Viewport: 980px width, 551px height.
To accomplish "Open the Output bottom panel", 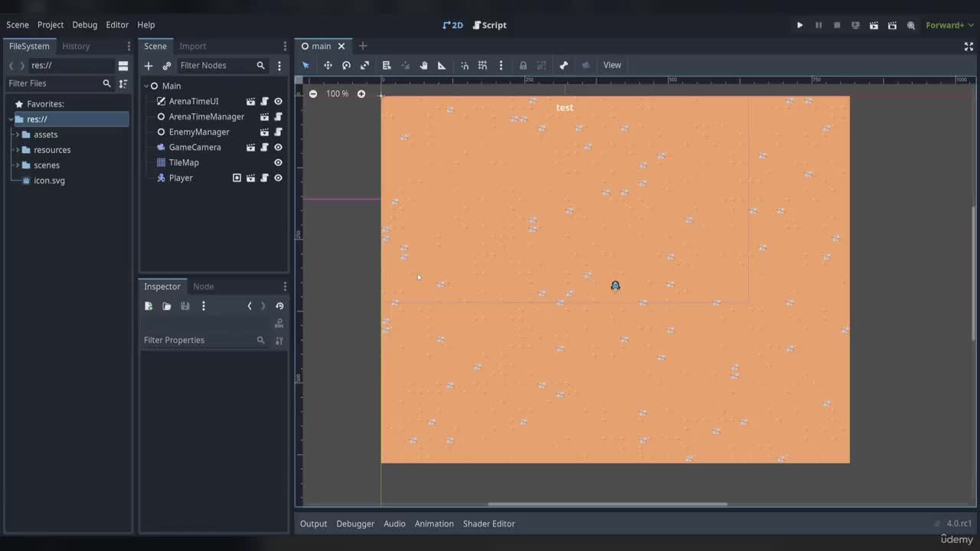I will point(313,523).
